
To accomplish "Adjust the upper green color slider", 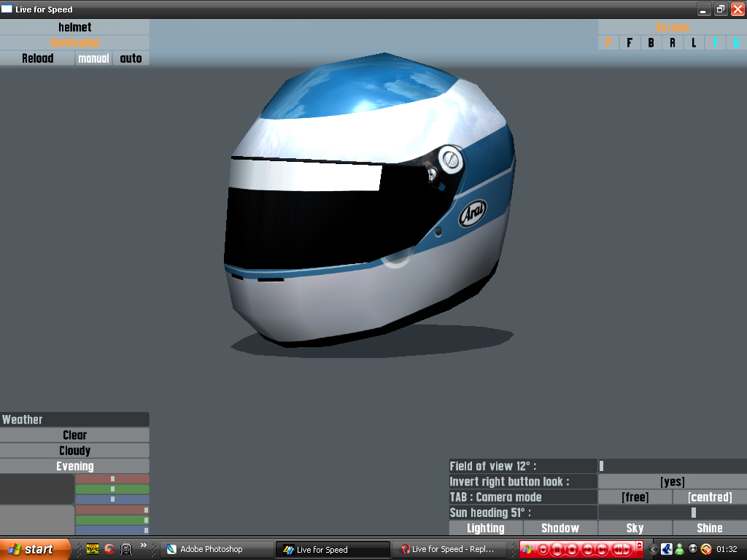I will [112, 489].
